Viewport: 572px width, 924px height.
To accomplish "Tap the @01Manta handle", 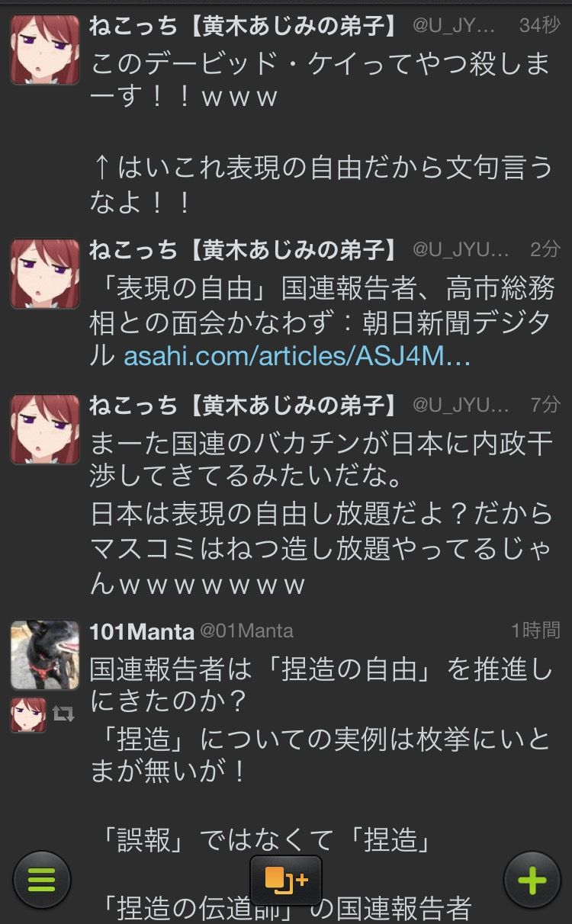I will pyautogui.click(x=246, y=631).
